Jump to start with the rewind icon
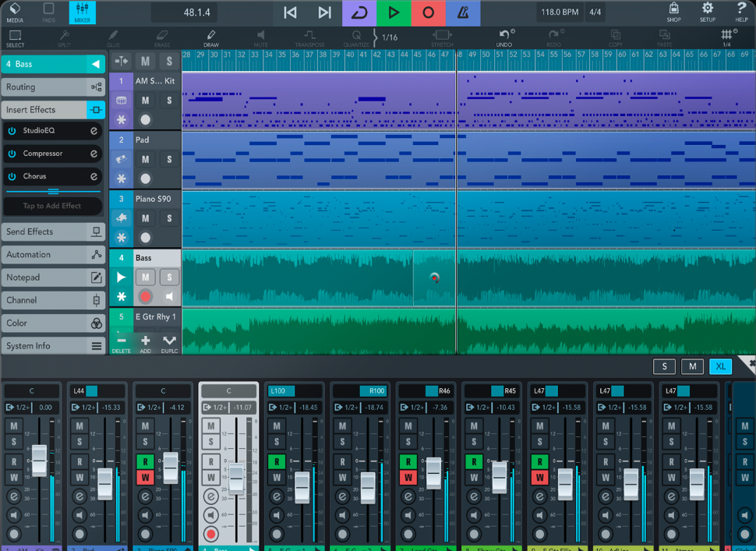The image size is (756, 551). 290,12
